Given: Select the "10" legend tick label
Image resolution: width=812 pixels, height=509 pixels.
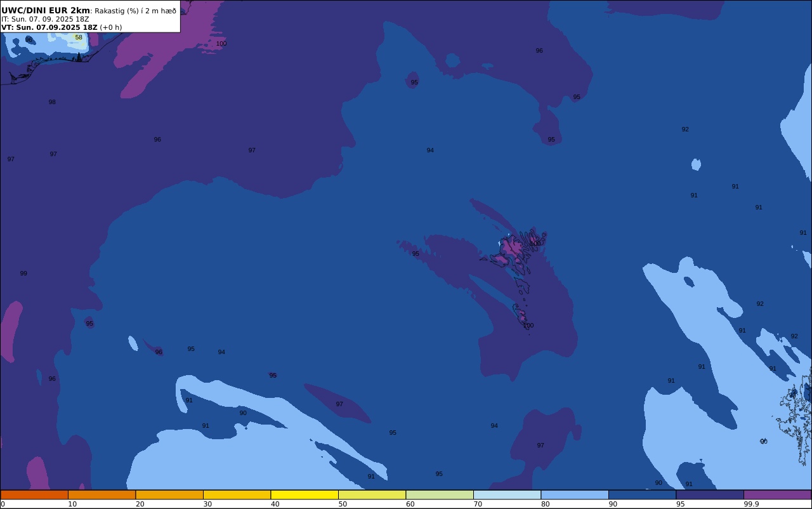Looking at the screenshot, I should point(72,504).
